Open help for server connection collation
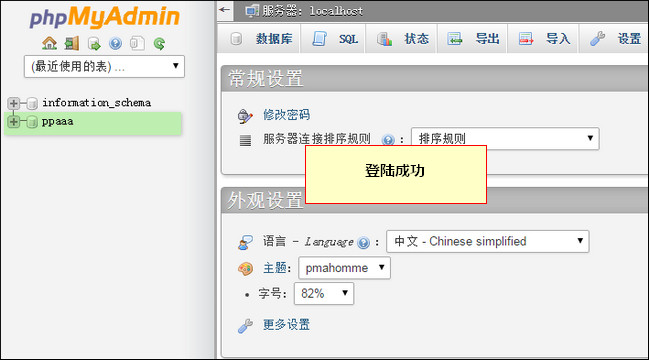This screenshot has width=649, height=360. click(x=388, y=140)
